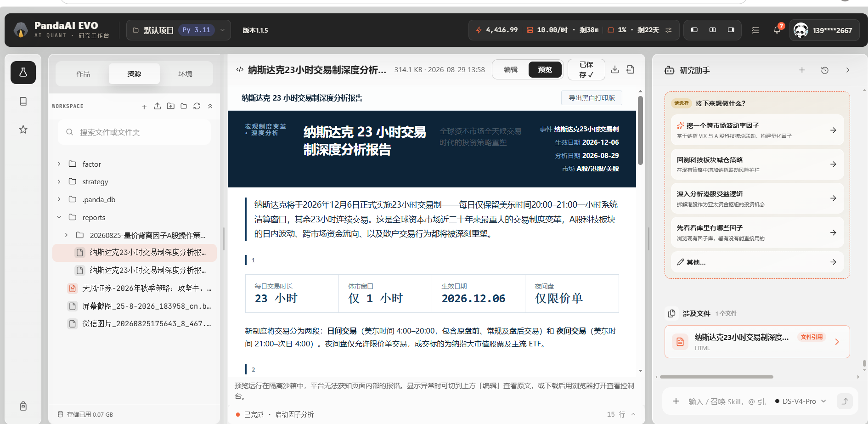The image size is (868, 424).
Task: Choose 挖一个跨市场波动率因子 suggestion
Action: point(757,130)
